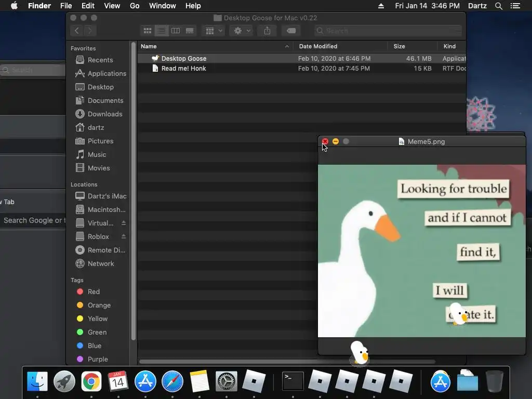Open the gear Action menu
Viewport: 532px width, 399px height.
tap(242, 31)
